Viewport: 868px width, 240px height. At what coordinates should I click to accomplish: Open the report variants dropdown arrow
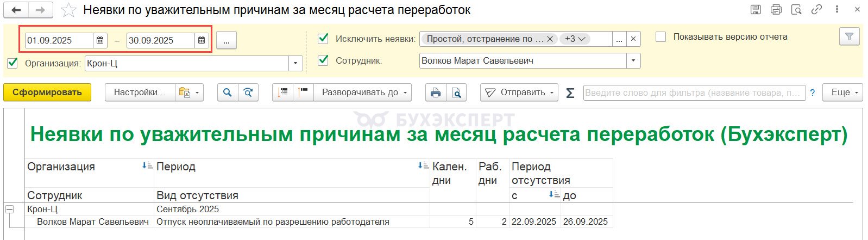(198, 93)
